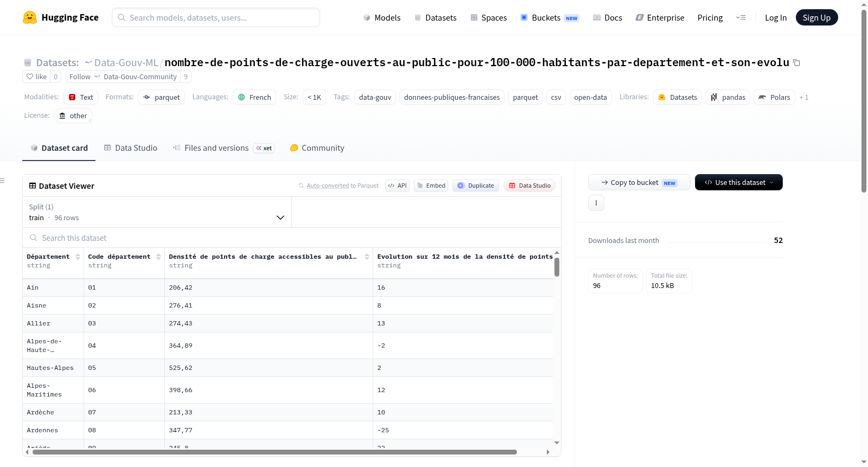Click Copy to bucket button
This screenshot has width=868, height=467.
[x=639, y=182]
